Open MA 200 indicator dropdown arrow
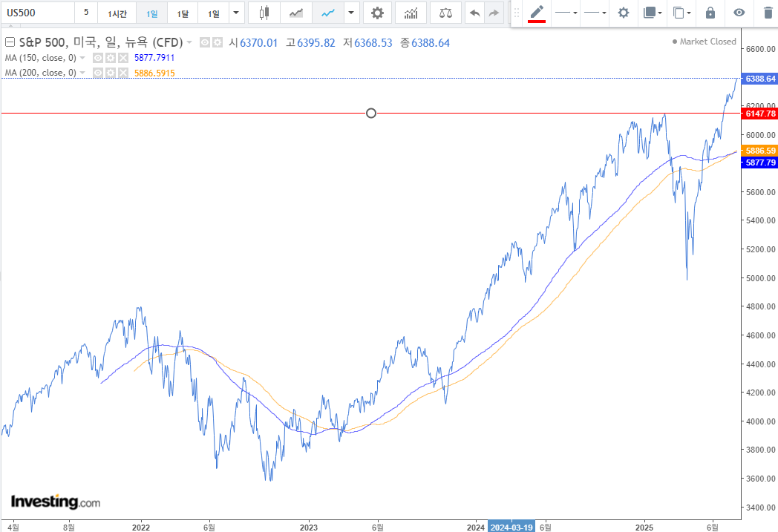 point(82,73)
